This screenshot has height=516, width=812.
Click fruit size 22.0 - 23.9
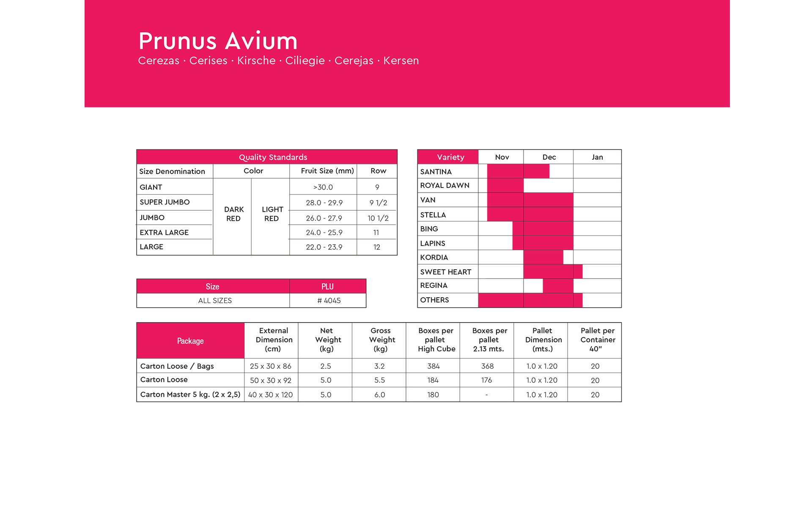[324, 247]
